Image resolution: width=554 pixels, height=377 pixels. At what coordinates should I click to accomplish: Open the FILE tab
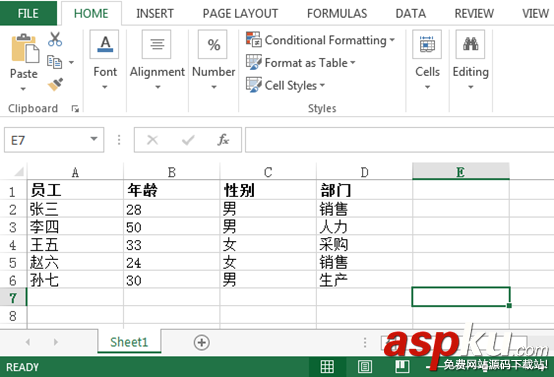pyautogui.click(x=28, y=13)
